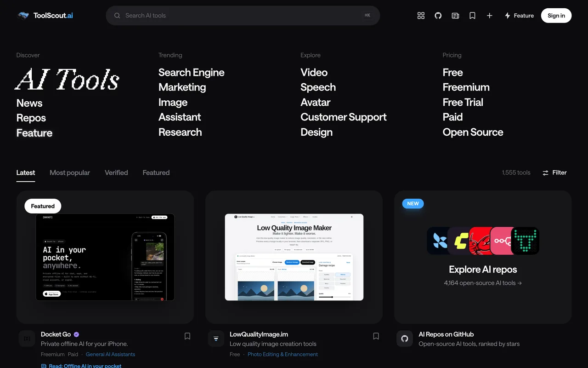Click the General AI Assistants category tag
This screenshot has width=588, height=368.
[x=110, y=354]
